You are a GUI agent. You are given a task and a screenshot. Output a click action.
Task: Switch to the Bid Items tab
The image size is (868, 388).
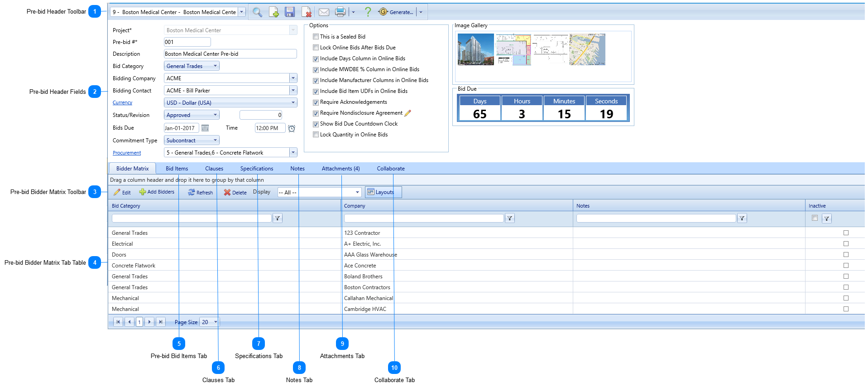tap(177, 169)
